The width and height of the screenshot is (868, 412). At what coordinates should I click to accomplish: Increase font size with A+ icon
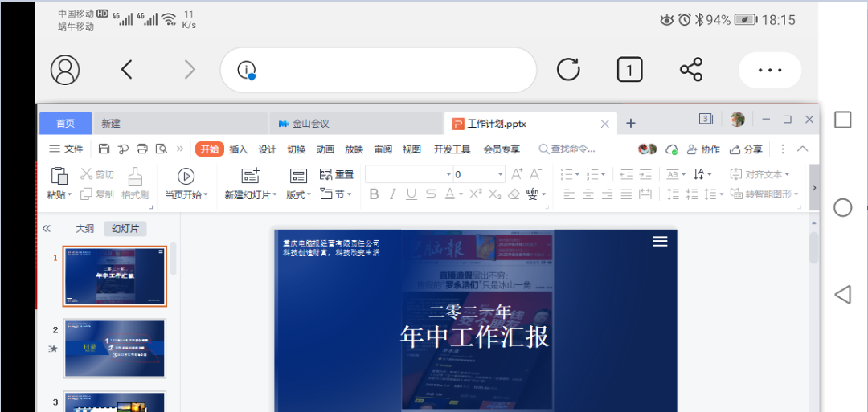(517, 174)
